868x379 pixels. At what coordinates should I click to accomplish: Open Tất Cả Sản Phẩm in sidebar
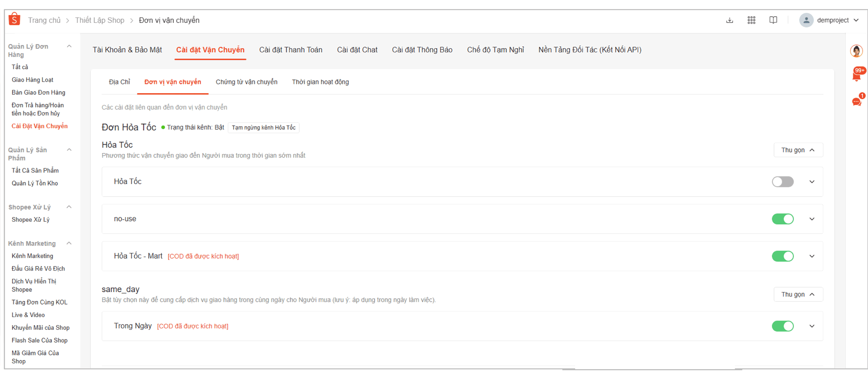tap(35, 171)
